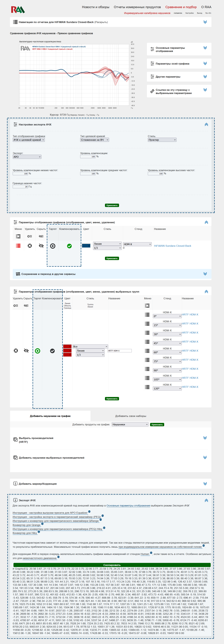Screen dimensions: 224x644
Task: Hide the HRTF HDM-X group with eye icon
Action: click(26, 351)
